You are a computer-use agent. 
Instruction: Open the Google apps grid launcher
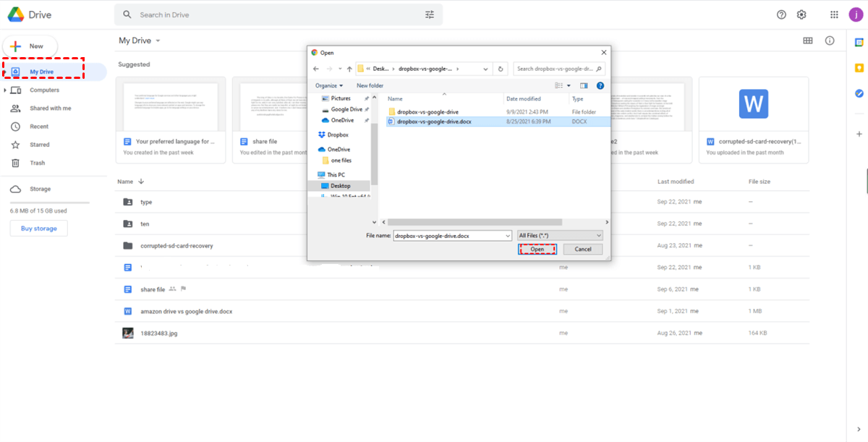point(834,14)
